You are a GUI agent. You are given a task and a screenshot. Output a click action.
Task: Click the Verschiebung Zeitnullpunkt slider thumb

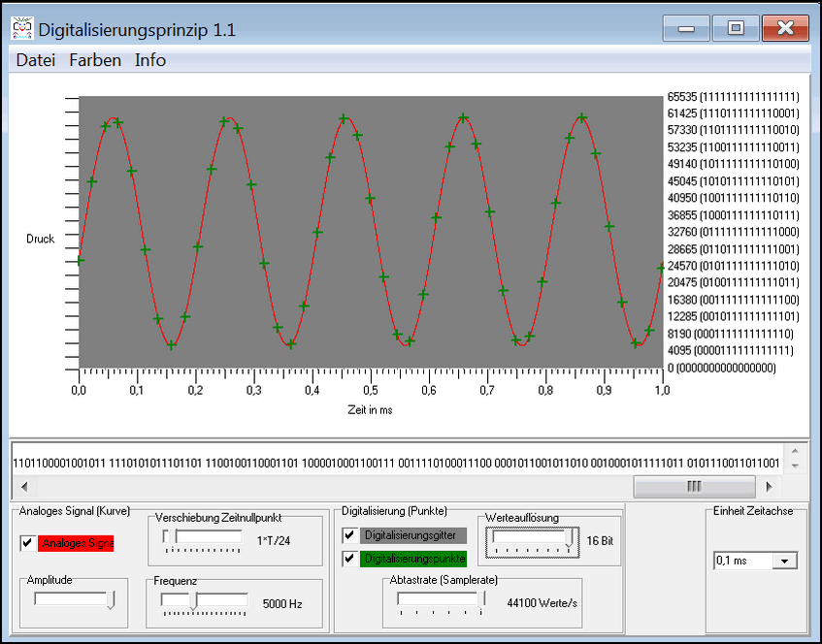tap(173, 536)
